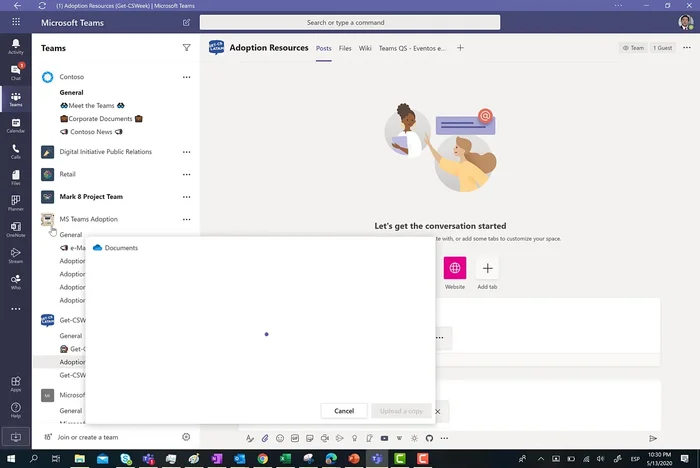Screen dimensions: 700x468
Task: Open the Activity feed in the sidebar
Action: [16, 46]
